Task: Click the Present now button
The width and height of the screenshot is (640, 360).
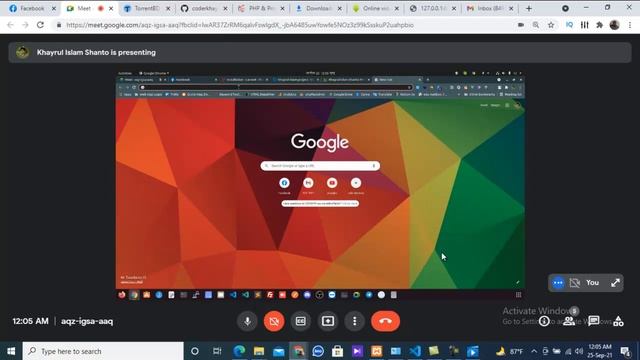Action: 328,321
